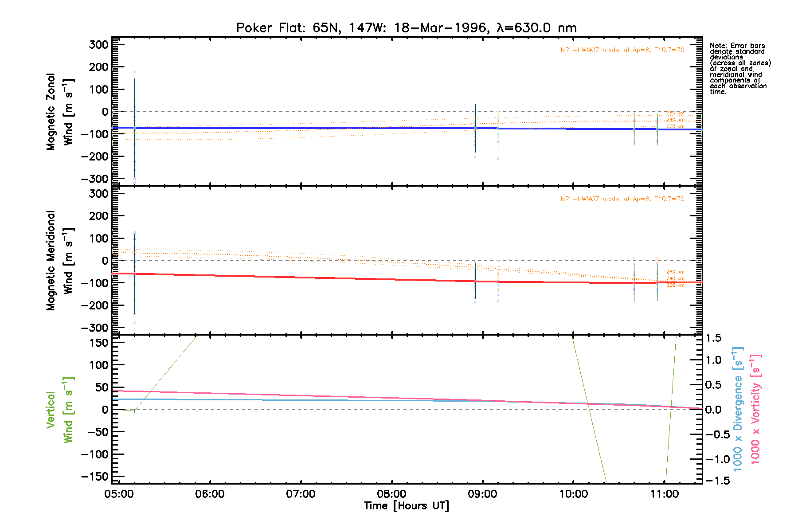Select the 07:00 time tick label
Screen dimensions: 798x532
tap(301, 494)
